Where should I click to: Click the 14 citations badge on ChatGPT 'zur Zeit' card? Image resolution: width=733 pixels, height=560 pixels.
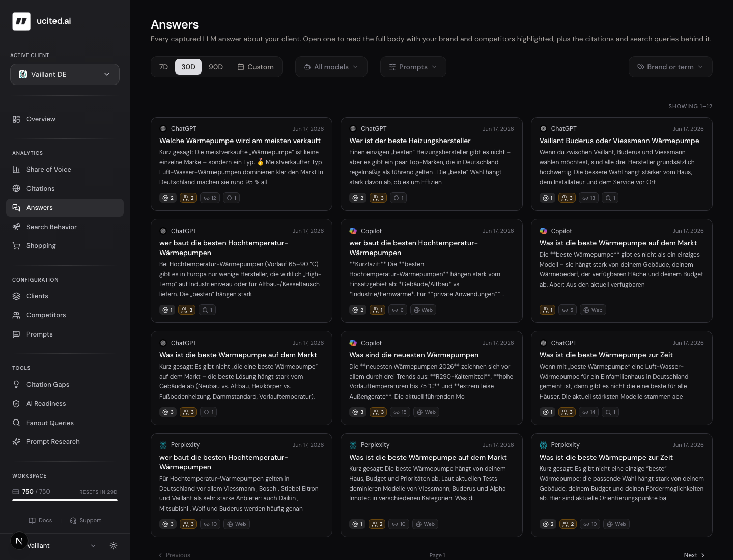pyautogui.click(x=589, y=412)
